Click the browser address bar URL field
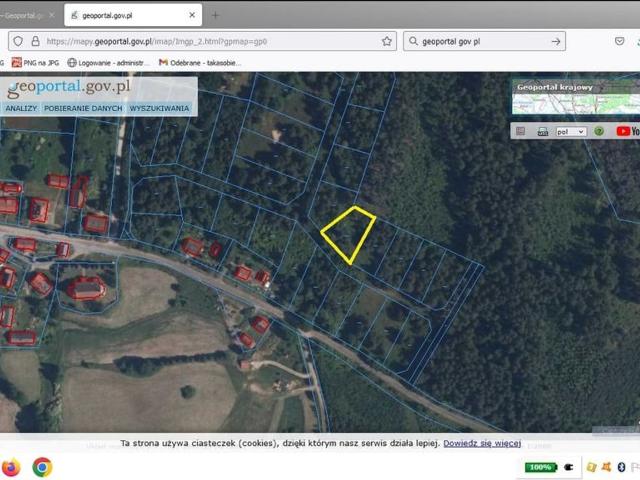This screenshot has width=640, height=480. (200, 41)
